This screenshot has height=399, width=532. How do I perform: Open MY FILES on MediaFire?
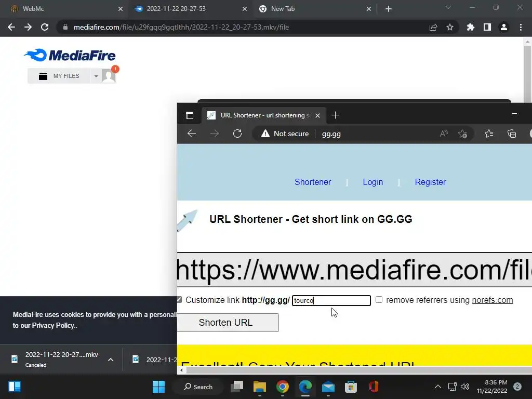[x=59, y=76]
